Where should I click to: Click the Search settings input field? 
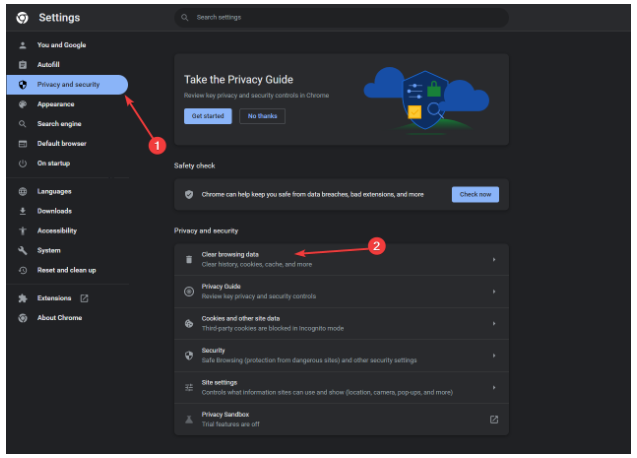click(340, 18)
